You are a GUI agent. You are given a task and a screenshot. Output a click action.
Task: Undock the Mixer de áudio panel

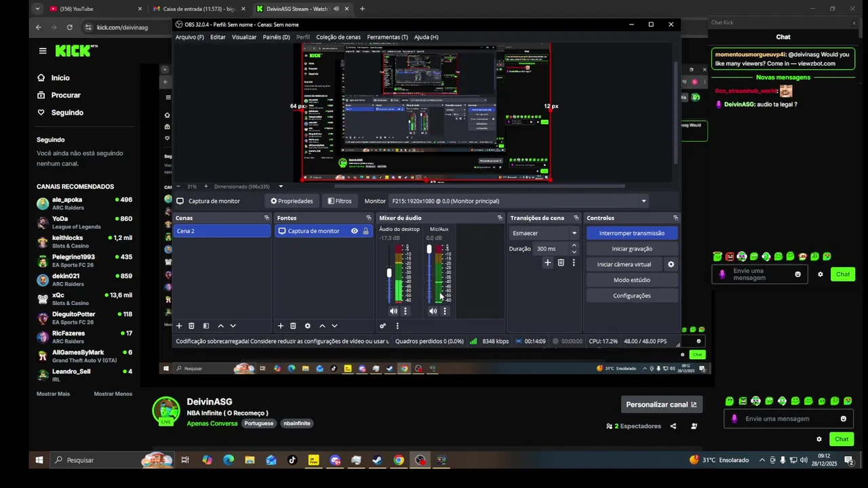[500, 218]
